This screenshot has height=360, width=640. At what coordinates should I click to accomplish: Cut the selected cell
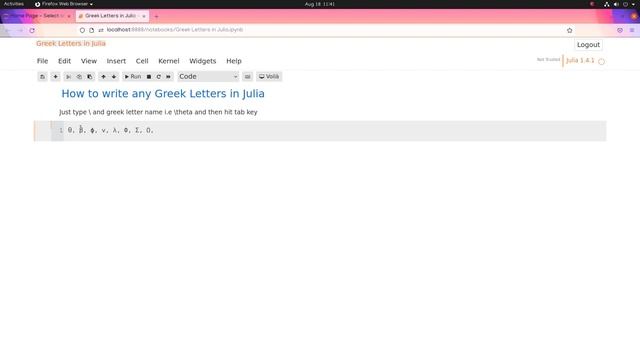point(68,77)
